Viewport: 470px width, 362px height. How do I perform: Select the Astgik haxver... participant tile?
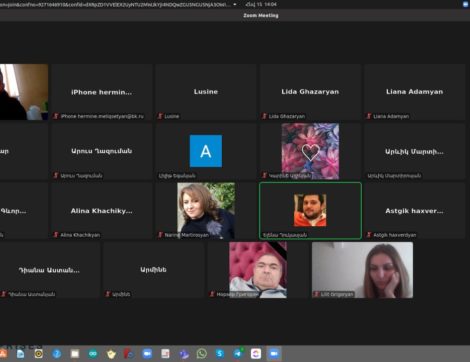(415, 211)
